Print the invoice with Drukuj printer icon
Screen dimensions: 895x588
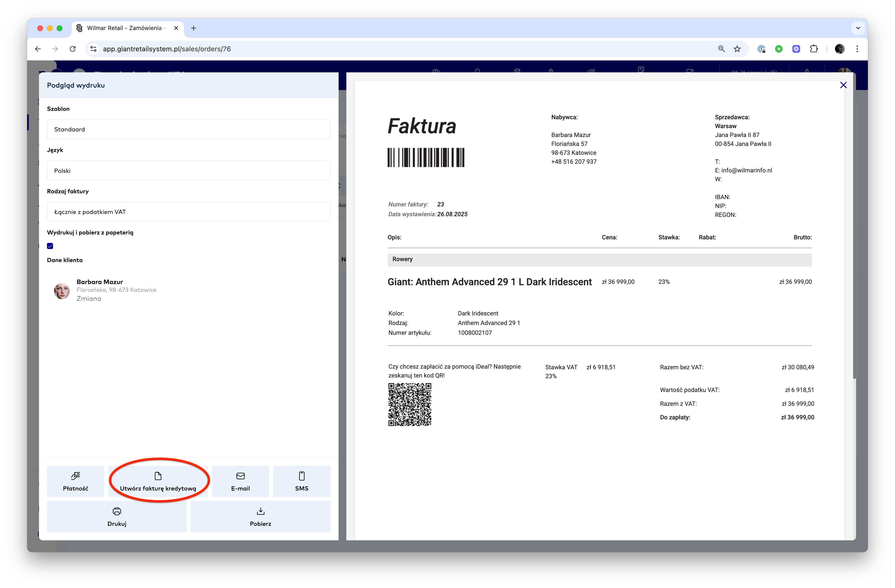point(117,511)
